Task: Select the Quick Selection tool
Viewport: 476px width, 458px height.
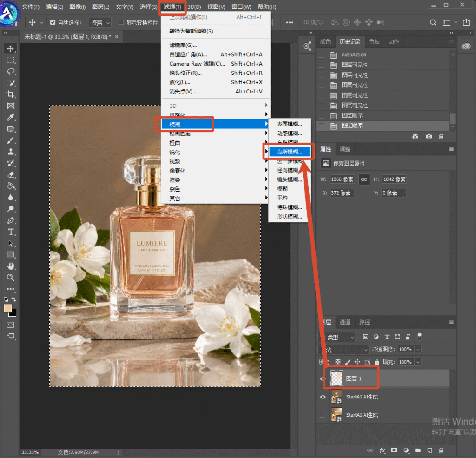Action: [x=11, y=83]
